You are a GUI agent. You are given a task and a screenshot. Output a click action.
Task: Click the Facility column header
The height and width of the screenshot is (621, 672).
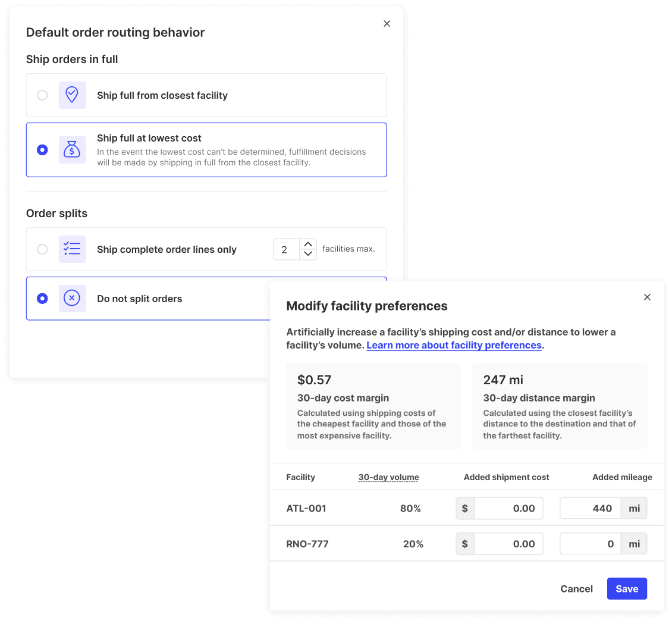[300, 477]
